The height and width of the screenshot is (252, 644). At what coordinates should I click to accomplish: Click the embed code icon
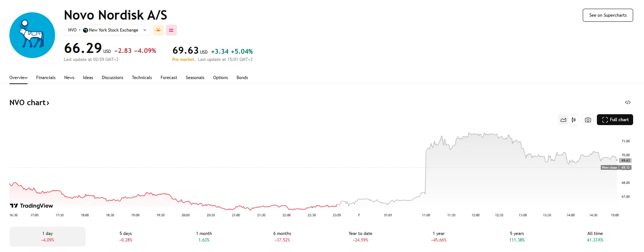628,102
